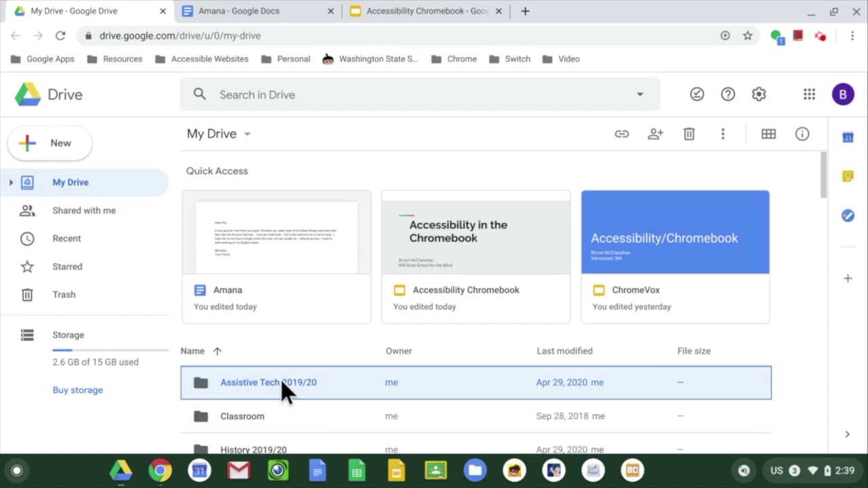Toggle the View details info panel

(x=802, y=134)
